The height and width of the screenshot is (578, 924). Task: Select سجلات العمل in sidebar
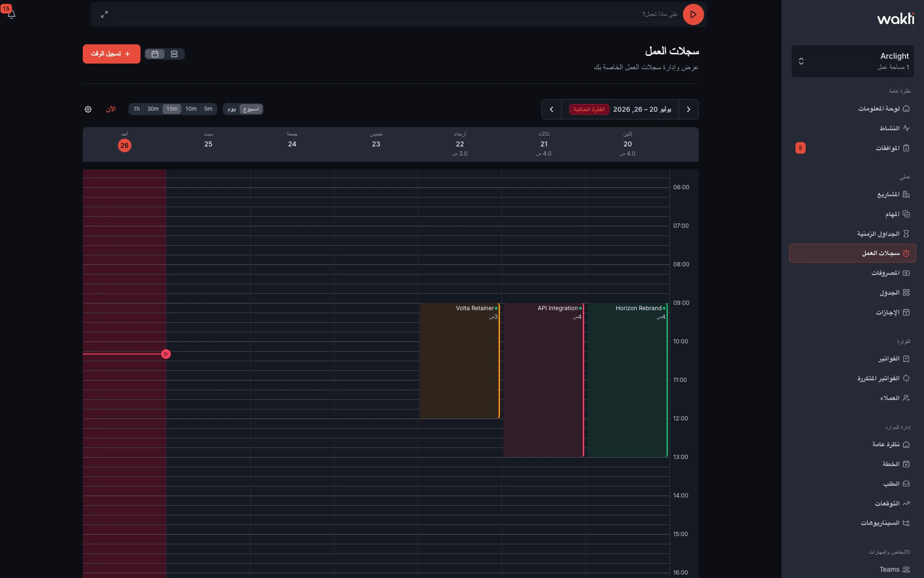point(852,253)
